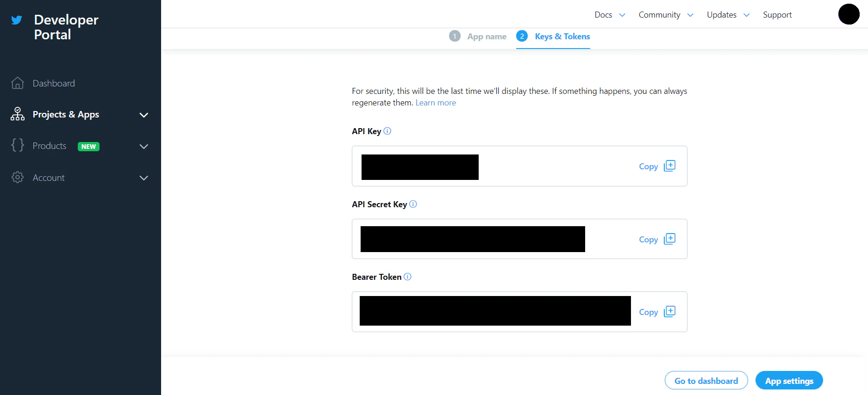Copy the API Key text link
This screenshot has width=868, height=395.
click(x=648, y=167)
